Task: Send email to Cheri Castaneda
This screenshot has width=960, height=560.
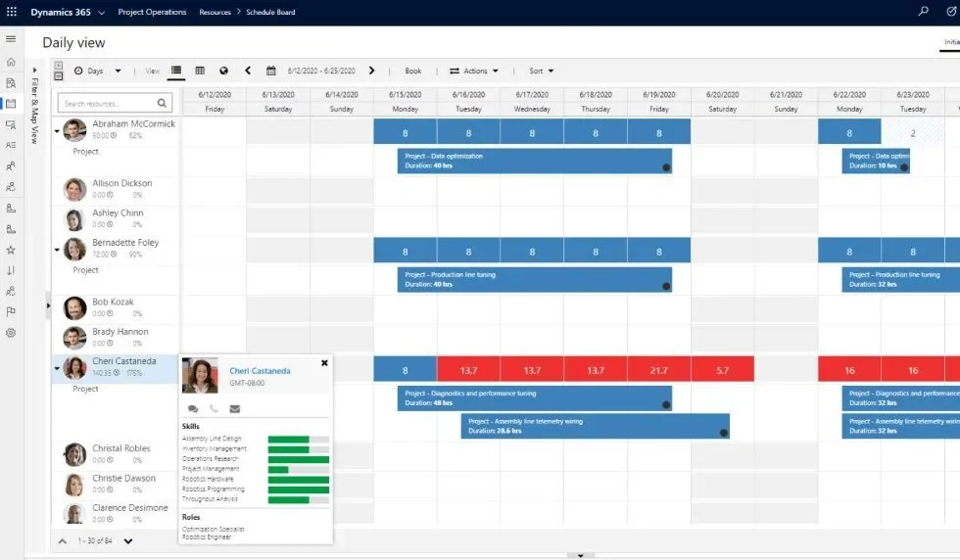Action: pos(234,408)
